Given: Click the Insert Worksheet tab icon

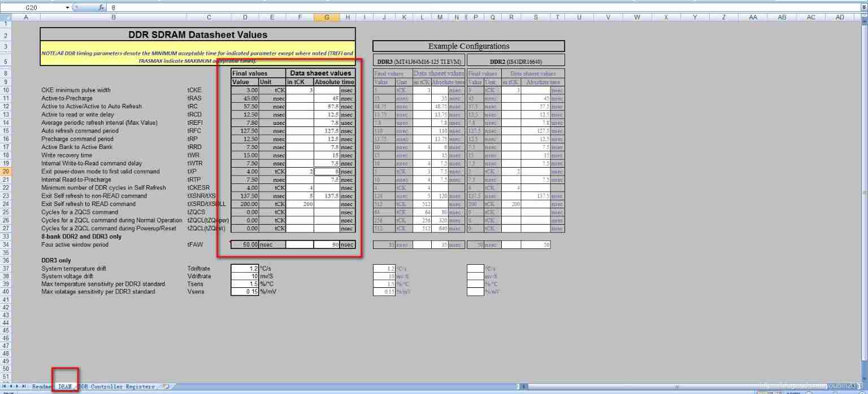Looking at the screenshot, I should click(x=166, y=387).
